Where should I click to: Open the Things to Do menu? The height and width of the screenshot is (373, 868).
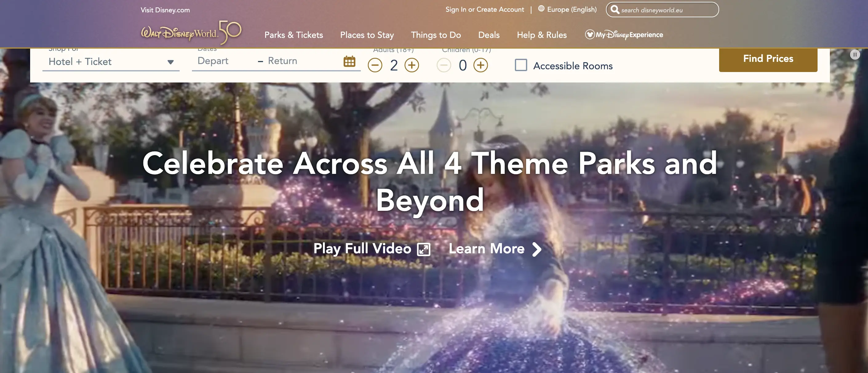pos(436,35)
